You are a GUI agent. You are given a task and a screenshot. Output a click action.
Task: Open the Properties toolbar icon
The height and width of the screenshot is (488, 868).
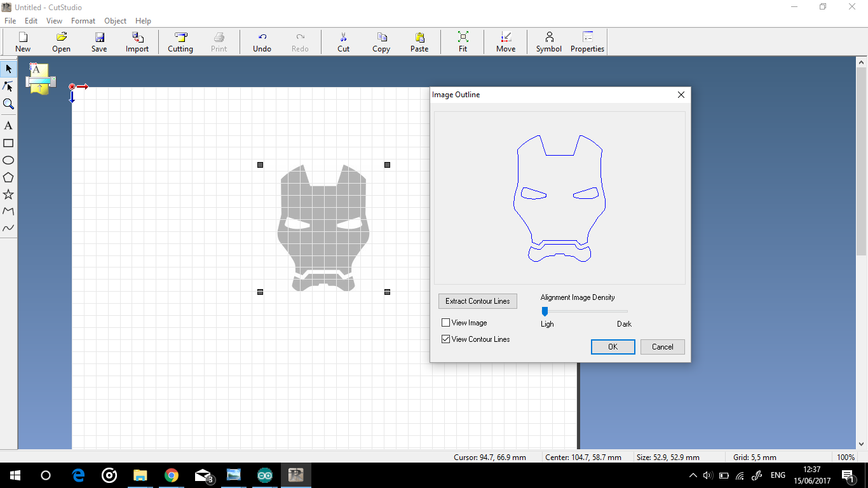click(x=587, y=42)
